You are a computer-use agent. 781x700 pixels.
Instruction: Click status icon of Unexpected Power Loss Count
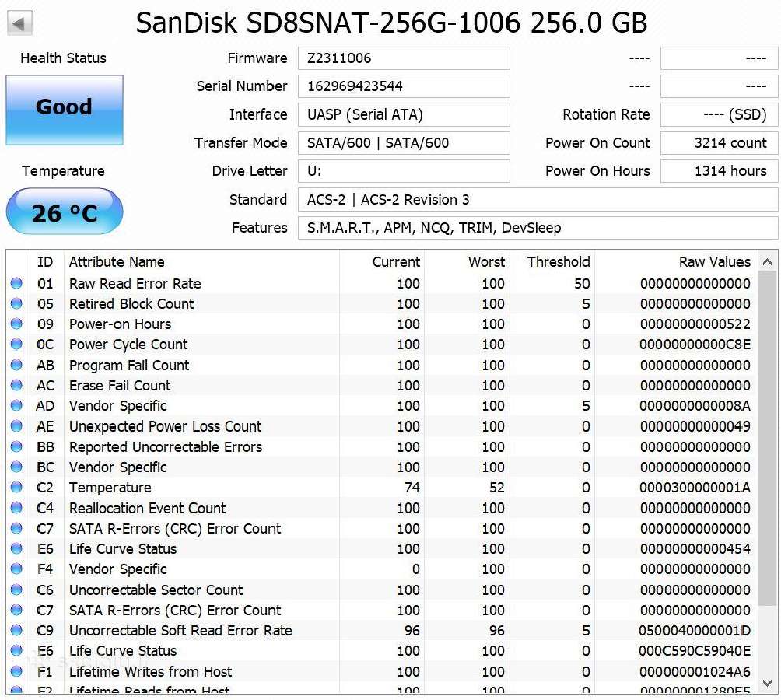click(x=16, y=426)
